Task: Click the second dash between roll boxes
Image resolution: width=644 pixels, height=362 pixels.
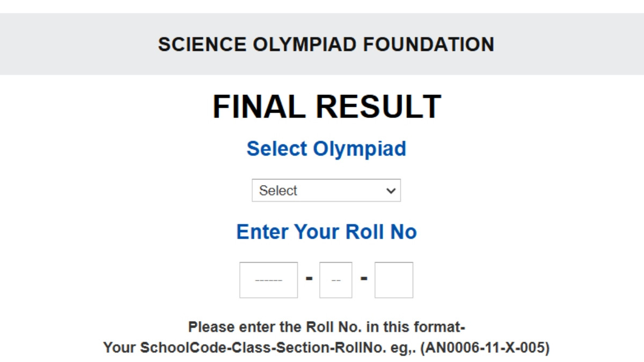Action: coord(363,279)
